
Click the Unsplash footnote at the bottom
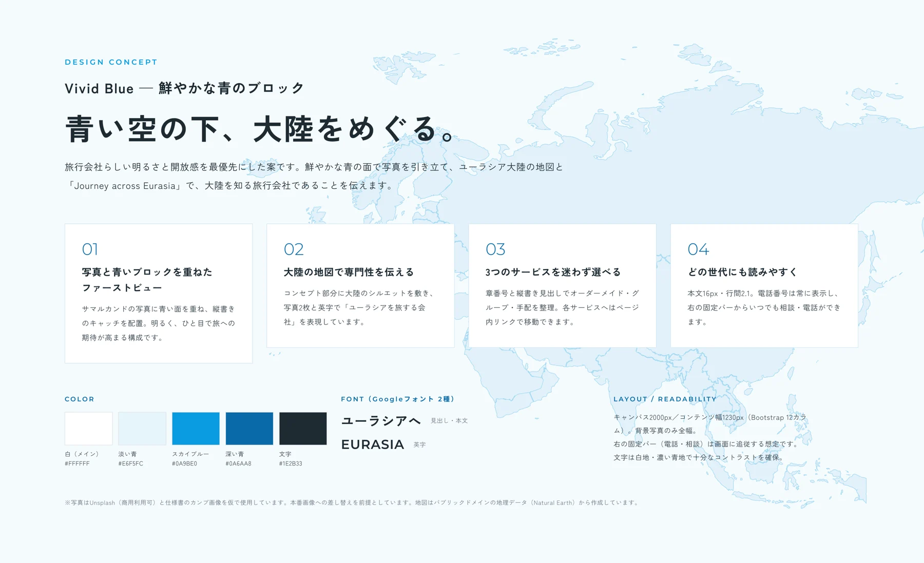352,503
